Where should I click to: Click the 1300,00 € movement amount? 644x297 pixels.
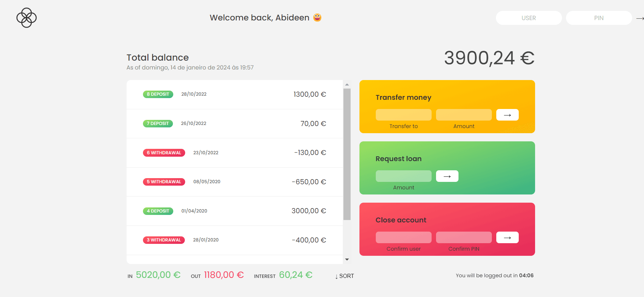click(310, 94)
